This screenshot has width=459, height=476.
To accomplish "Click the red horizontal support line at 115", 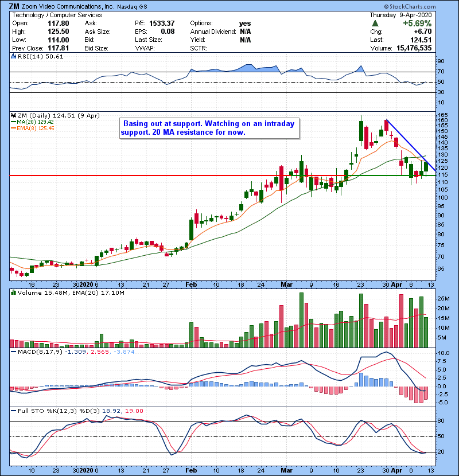I will point(179,175).
